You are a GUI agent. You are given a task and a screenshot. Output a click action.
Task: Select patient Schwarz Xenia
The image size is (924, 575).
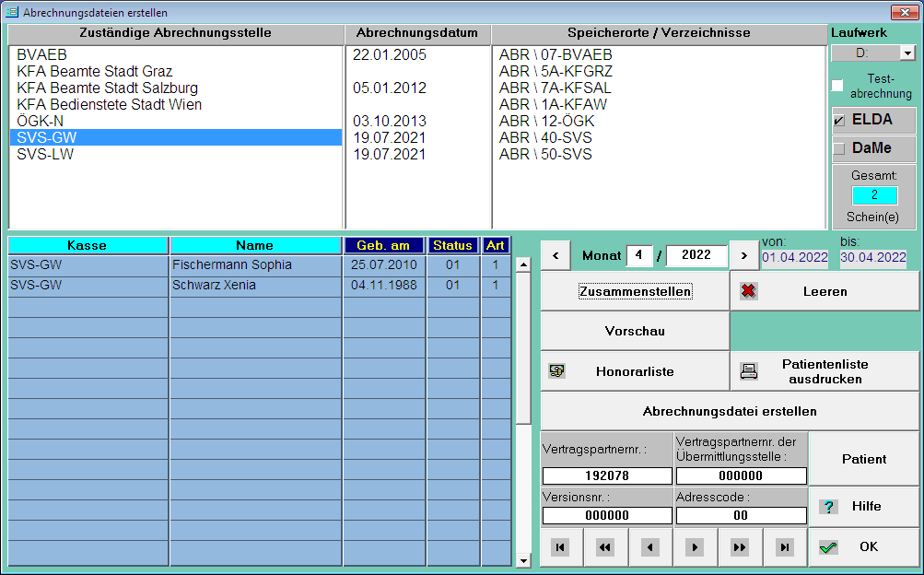(x=256, y=285)
